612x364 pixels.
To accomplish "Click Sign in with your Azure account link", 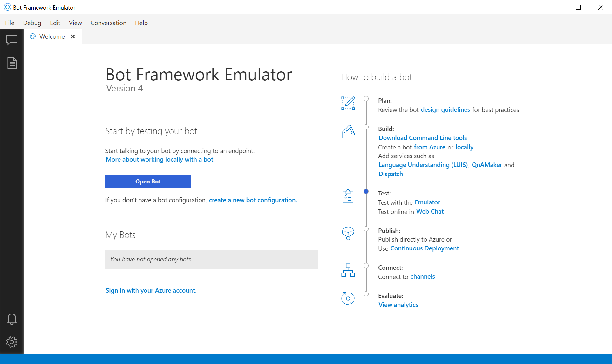I will point(151,290).
